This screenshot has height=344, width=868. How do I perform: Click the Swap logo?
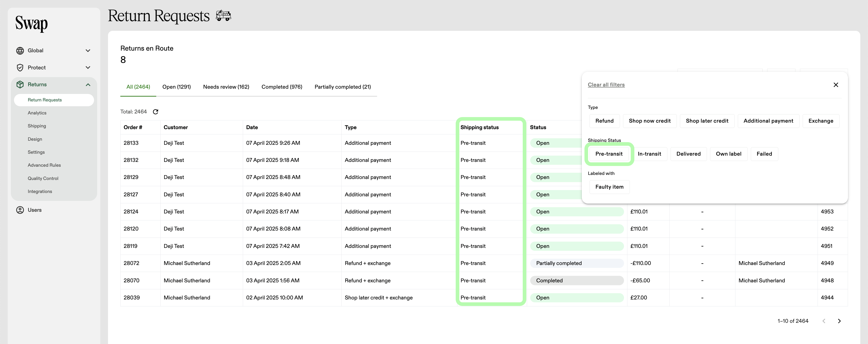tap(31, 24)
